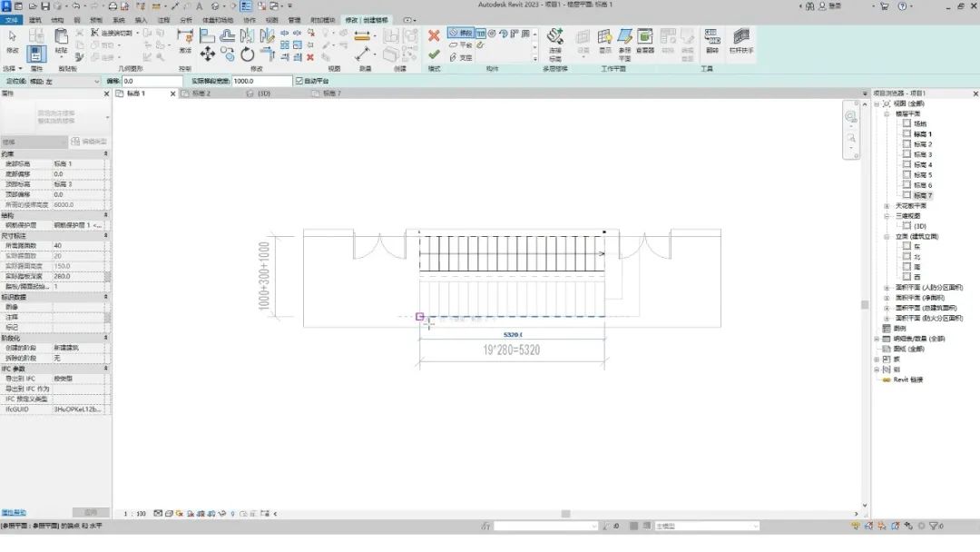The image size is (980, 552).
Task: Switch to the (3D) view tab
Action: pyautogui.click(x=264, y=94)
